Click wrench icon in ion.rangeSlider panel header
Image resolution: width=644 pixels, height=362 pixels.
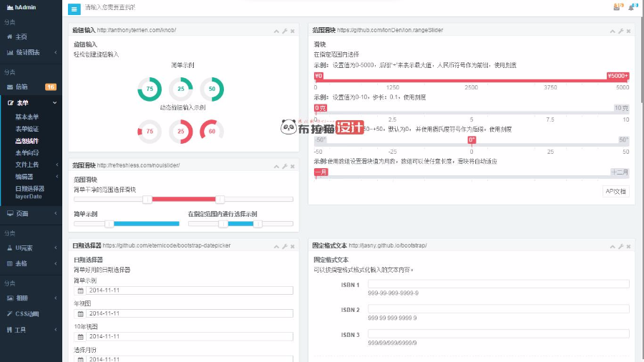[x=620, y=31]
